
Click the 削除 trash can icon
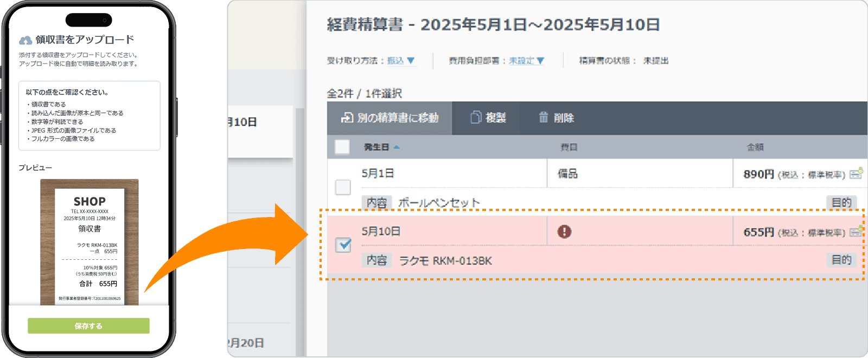[x=543, y=118]
